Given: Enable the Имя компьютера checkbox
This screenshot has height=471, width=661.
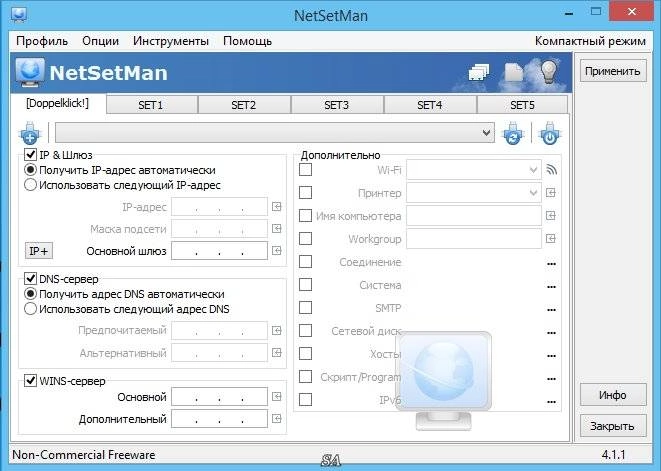Looking at the screenshot, I should [305, 215].
